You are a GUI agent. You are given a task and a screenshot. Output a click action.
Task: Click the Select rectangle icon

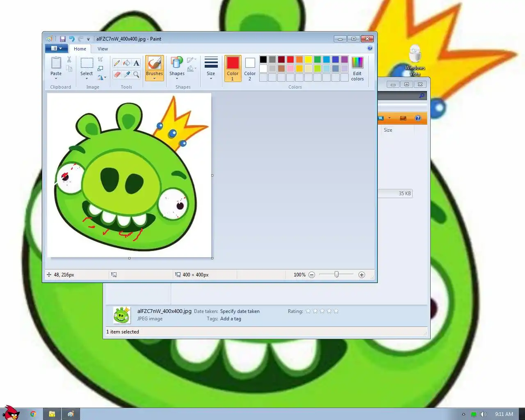(87, 63)
